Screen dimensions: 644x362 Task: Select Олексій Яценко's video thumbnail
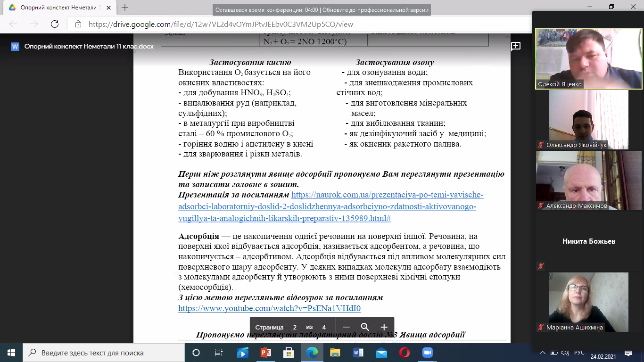pyautogui.click(x=588, y=58)
